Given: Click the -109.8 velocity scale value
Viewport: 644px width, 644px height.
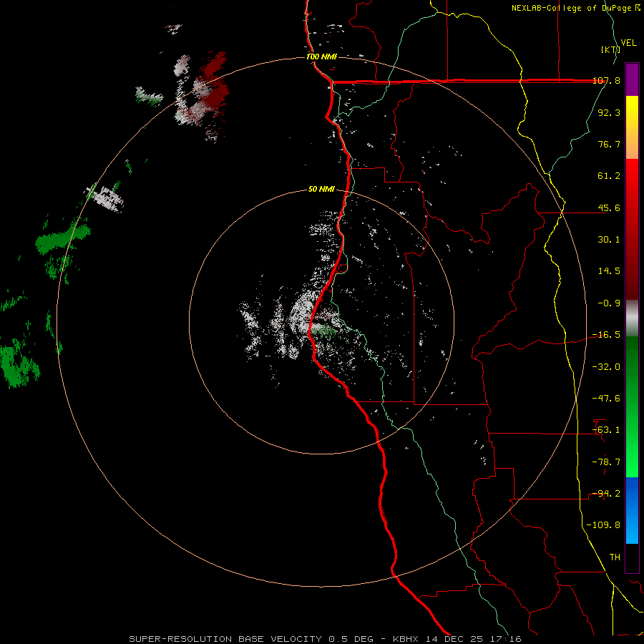Looking at the screenshot, I should pos(603,525).
